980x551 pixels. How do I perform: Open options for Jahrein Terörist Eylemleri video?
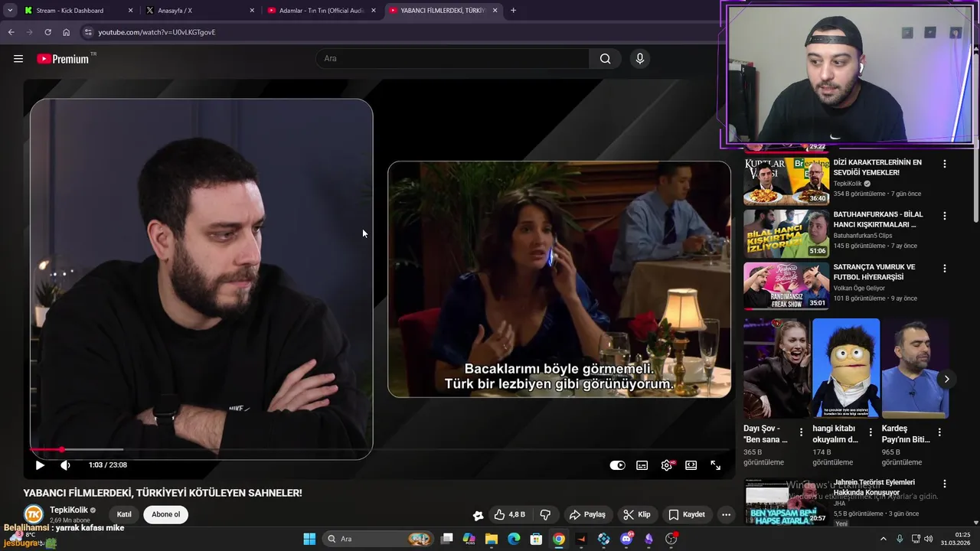tap(945, 484)
